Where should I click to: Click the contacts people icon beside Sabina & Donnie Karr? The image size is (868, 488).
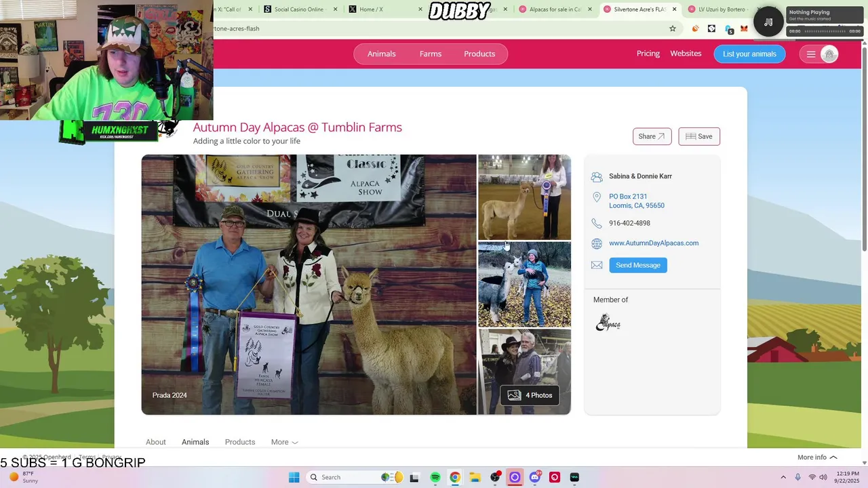coord(597,177)
